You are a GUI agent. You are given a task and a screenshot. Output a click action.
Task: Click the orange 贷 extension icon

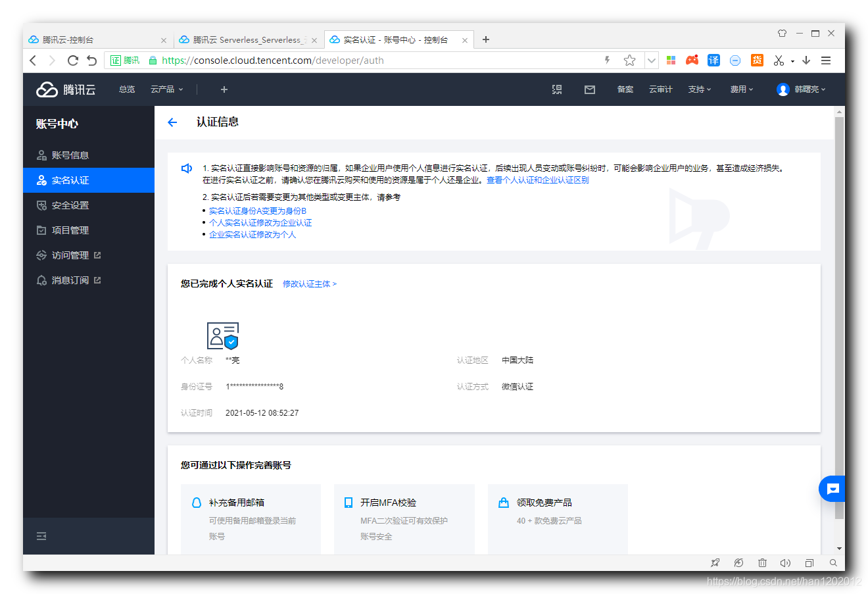[757, 61]
